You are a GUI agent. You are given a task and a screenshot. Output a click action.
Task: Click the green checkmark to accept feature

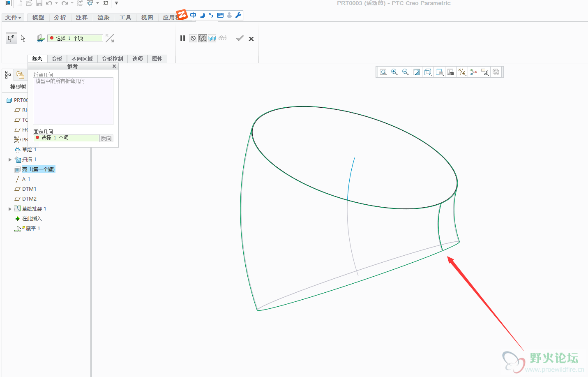coord(240,38)
